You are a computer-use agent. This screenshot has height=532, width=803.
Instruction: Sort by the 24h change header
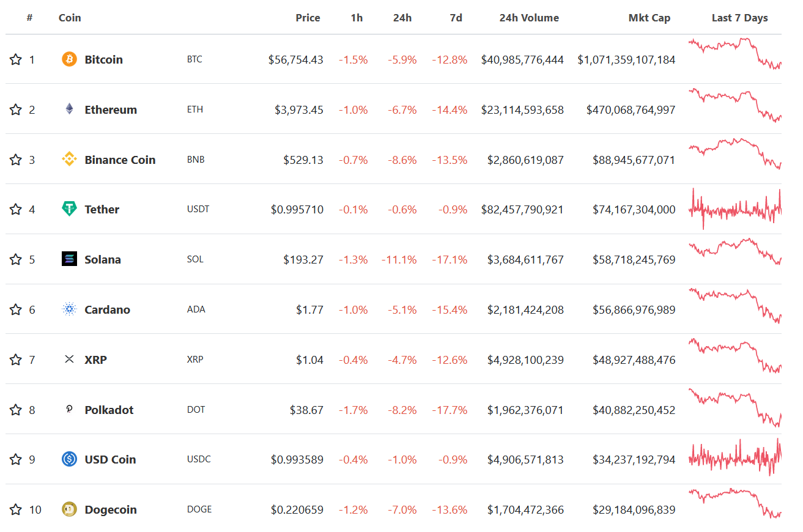402,18
